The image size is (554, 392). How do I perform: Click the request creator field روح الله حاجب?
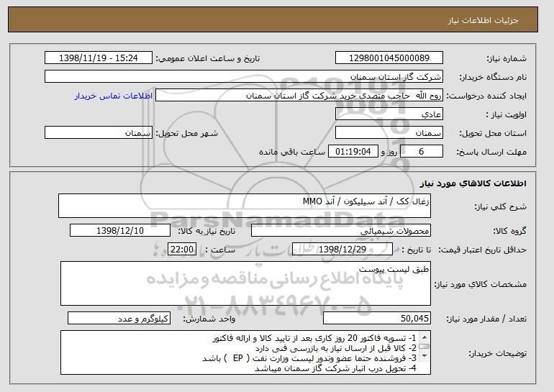click(299, 96)
